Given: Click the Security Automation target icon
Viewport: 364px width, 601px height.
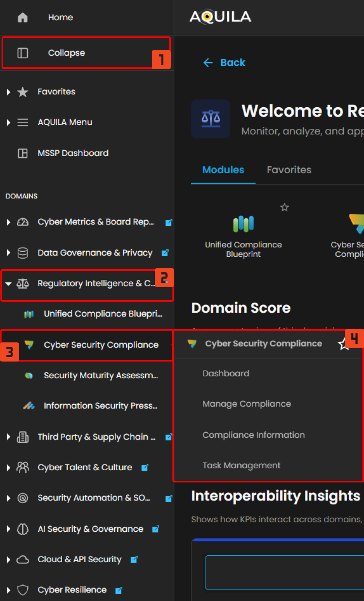Looking at the screenshot, I should pos(23,498).
